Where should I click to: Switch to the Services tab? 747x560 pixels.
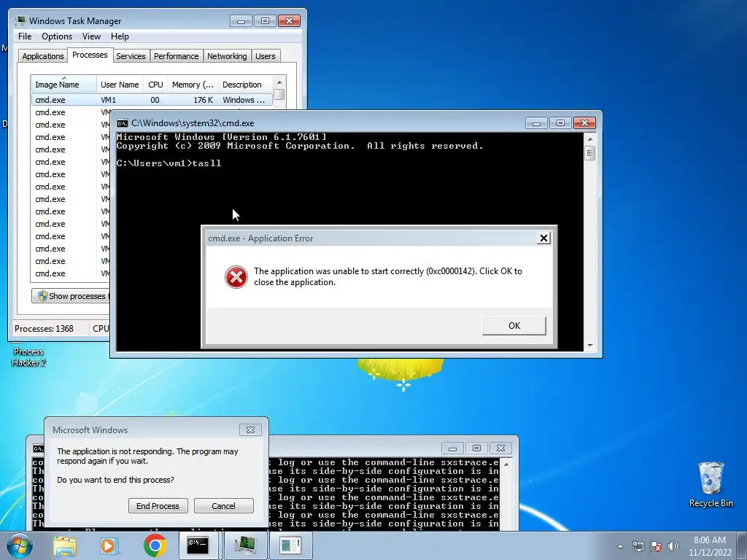click(x=131, y=56)
